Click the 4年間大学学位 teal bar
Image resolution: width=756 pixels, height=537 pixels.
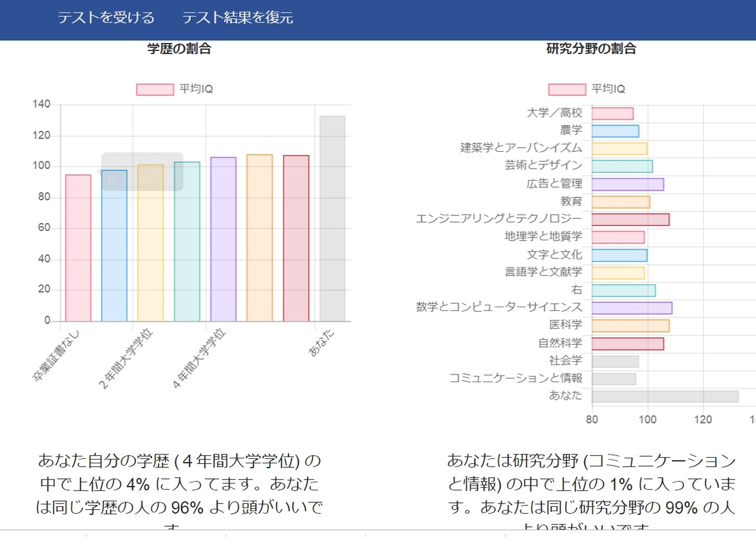pos(187,242)
